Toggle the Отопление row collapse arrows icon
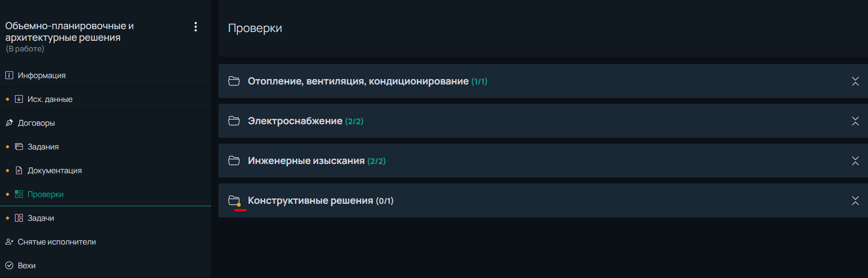Image resolution: width=868 pixels, height=278 pixels. point(855,81)
